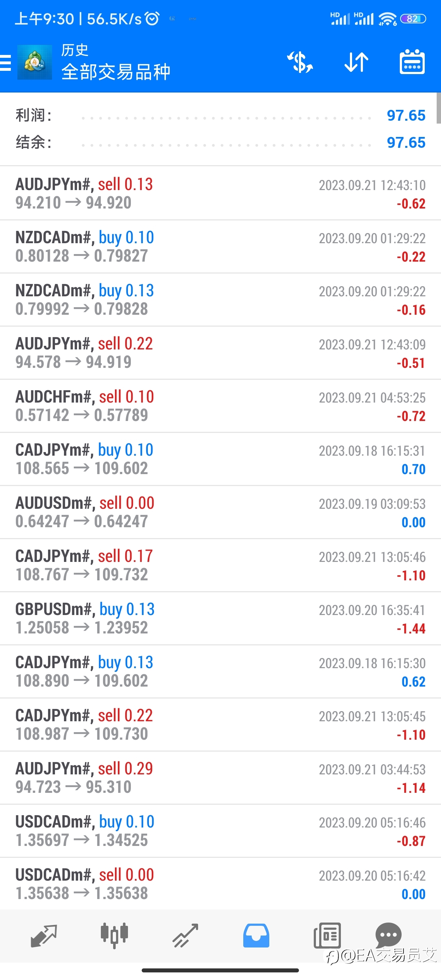
Task: Click the scrollbar at the right edge
Action: pos(439,108)
